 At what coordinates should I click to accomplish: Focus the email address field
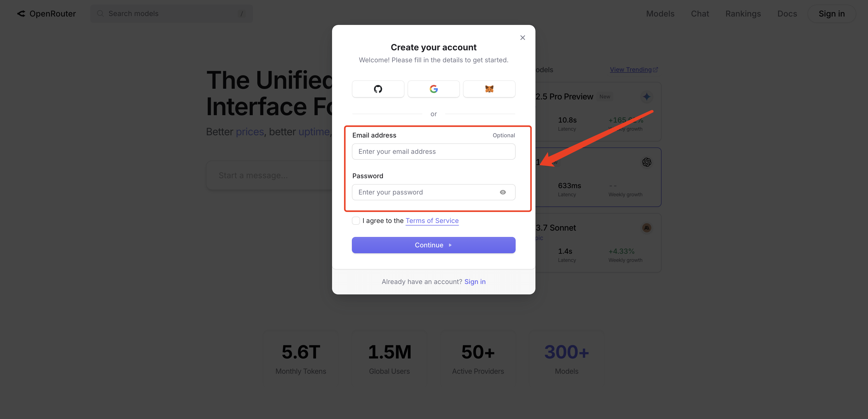point(433,152)
